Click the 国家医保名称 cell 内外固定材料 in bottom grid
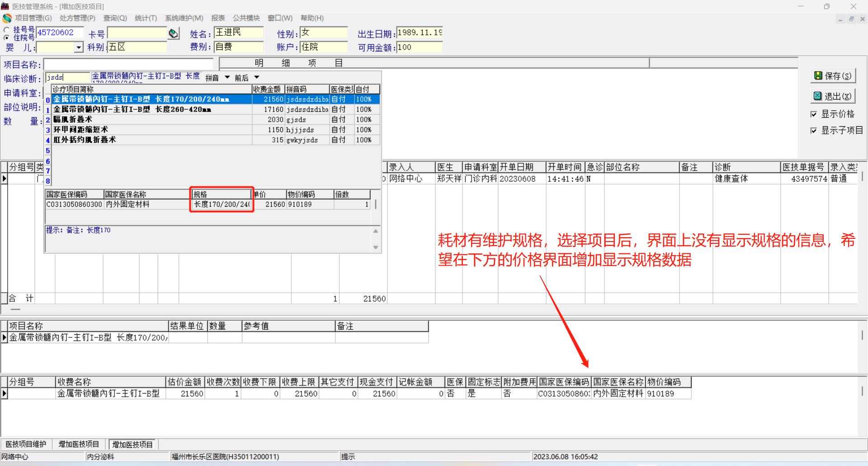868x466 pixels. pyautogui.click(x=618, y=394)
